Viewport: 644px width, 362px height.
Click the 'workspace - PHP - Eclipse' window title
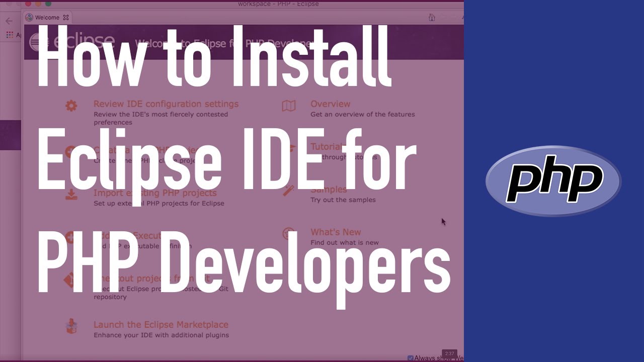[278, 4]
